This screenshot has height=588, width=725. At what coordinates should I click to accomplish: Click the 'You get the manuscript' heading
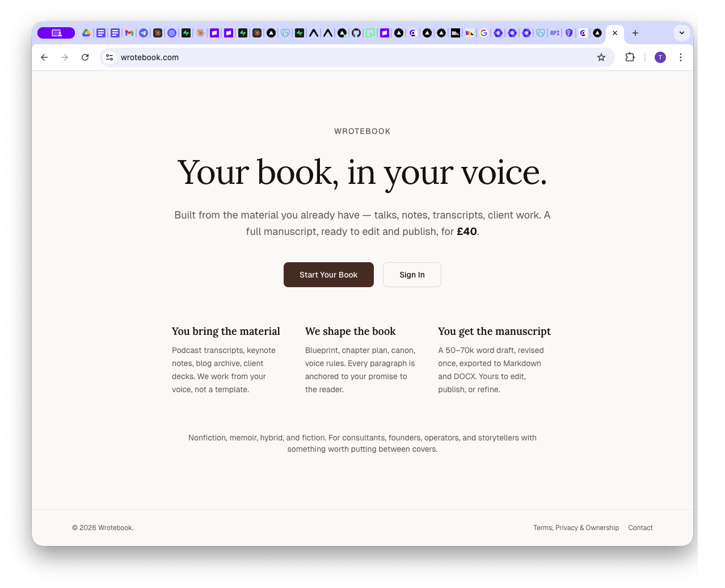point(494,331)
